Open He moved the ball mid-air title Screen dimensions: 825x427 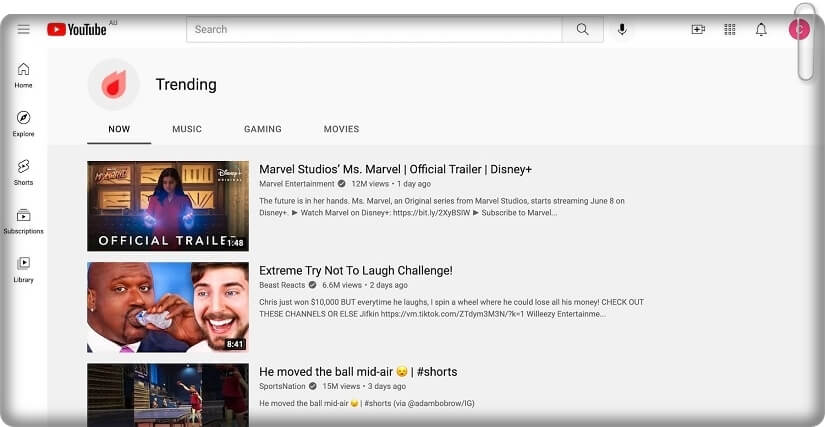pyautogui.click(x=358, y=372)
